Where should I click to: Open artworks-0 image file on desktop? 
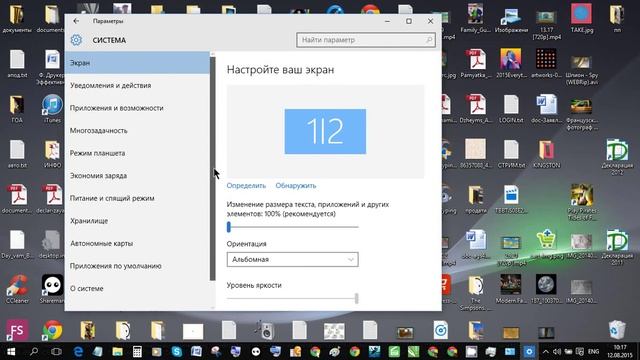pyautogui.click(x=546, y=63)
